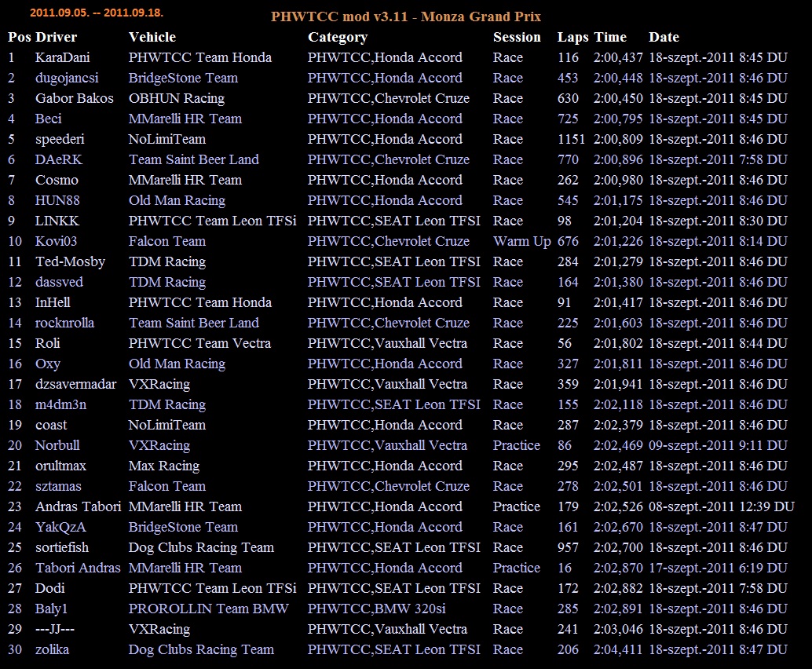
Task: Select driver name speederi
Action: pyautogui.click(x=60, y=139)
